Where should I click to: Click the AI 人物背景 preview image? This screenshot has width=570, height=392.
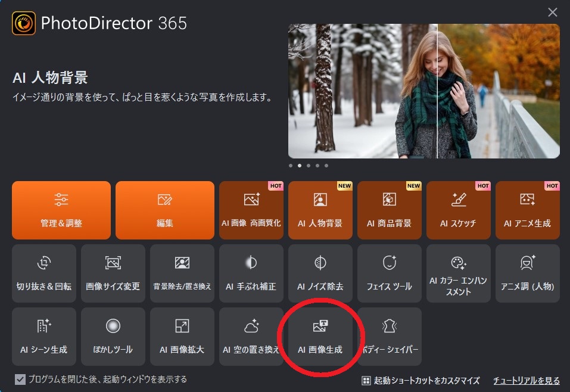[424, 91]
